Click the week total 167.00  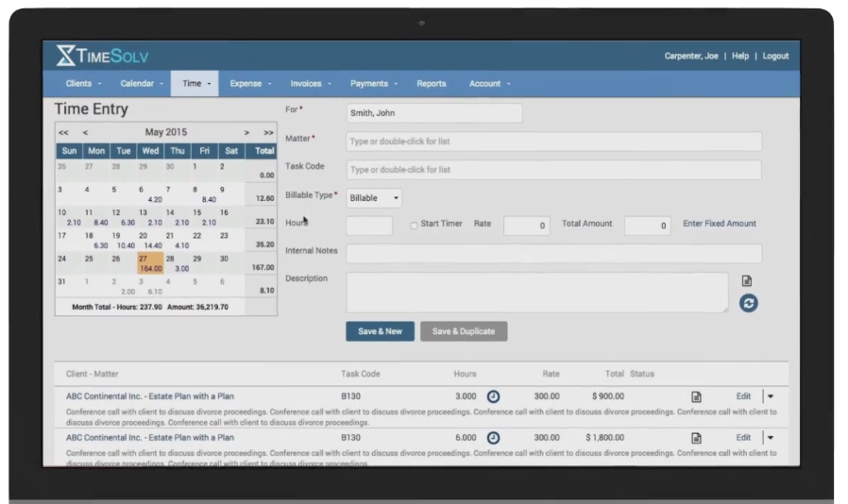pos(263,267)
